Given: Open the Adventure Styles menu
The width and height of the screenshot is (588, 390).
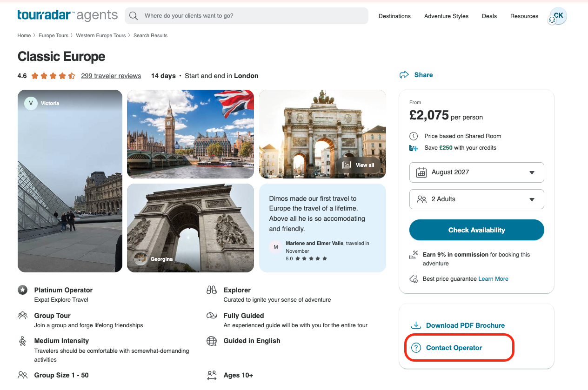Looking at the screenshot, I should pos(446,16).
